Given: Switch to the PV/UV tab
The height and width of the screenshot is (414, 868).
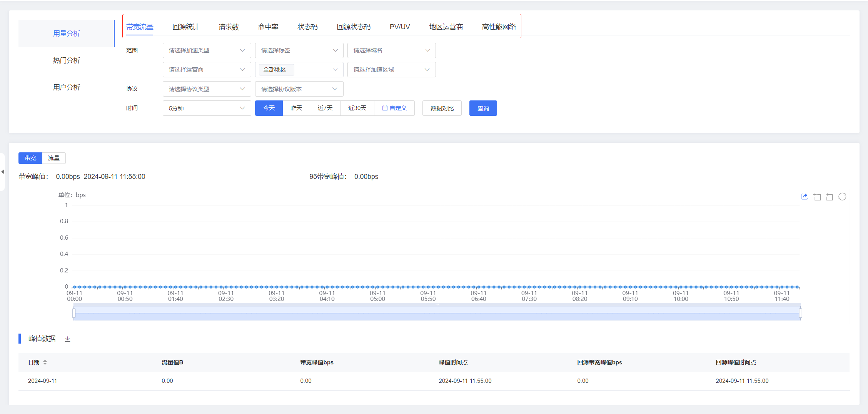Looking at the screenshot, I should (x=400, y=27).
